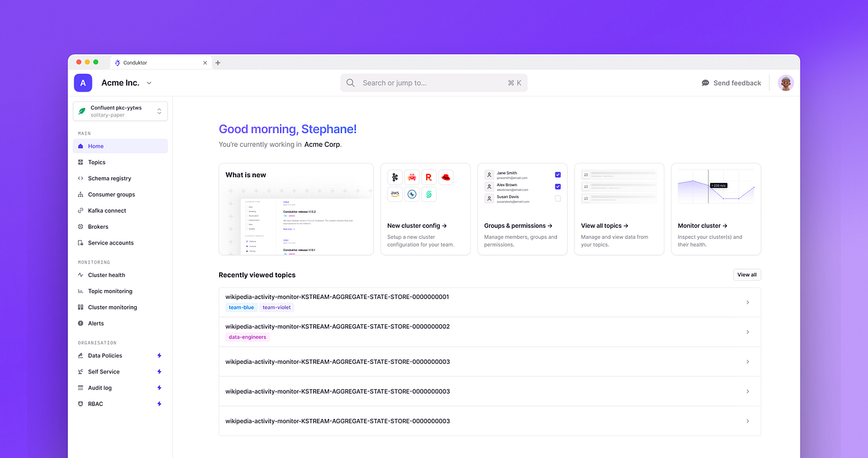Click the View all button for recent topics

[x=746, y=275]
